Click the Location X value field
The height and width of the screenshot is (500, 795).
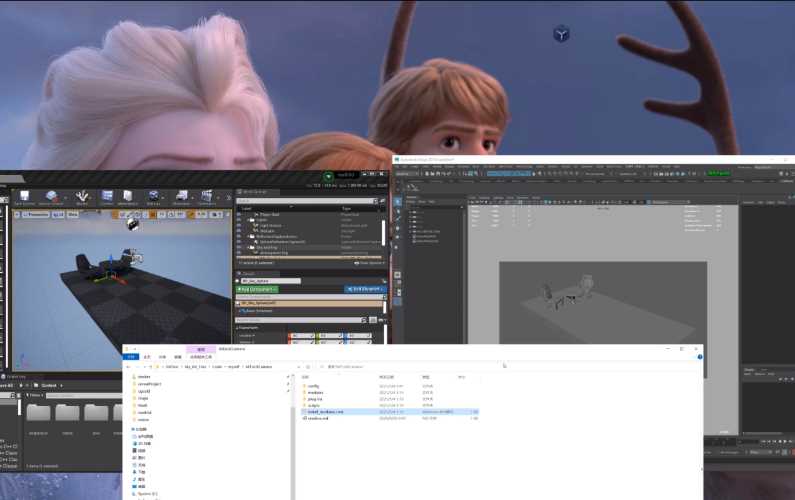[302, 336]
